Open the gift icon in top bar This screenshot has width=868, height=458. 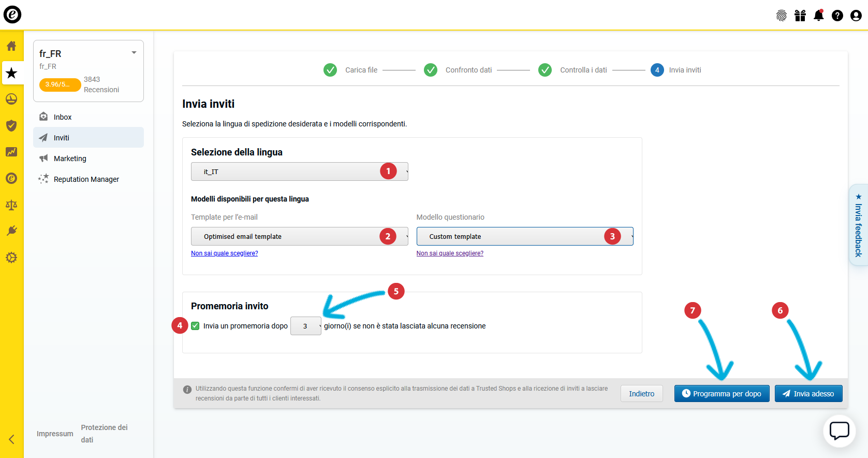(x=800, y=16)
